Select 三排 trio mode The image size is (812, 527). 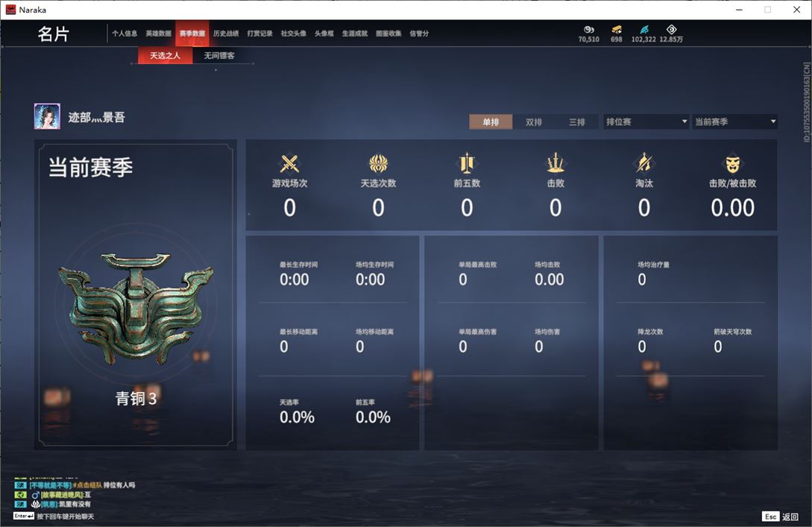pyautogui.click(x=577, y=122)
